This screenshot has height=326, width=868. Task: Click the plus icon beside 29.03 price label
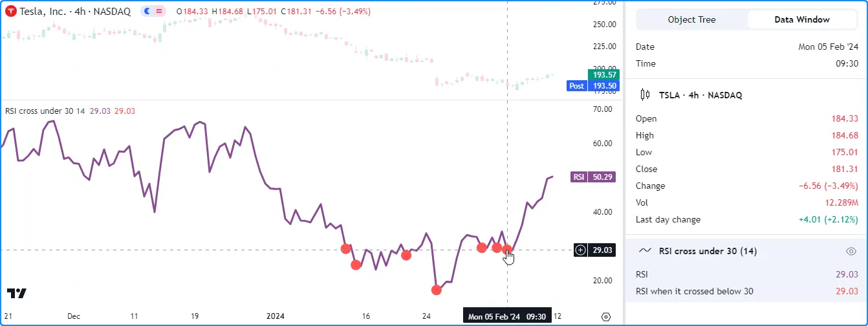tap(581, 250)
